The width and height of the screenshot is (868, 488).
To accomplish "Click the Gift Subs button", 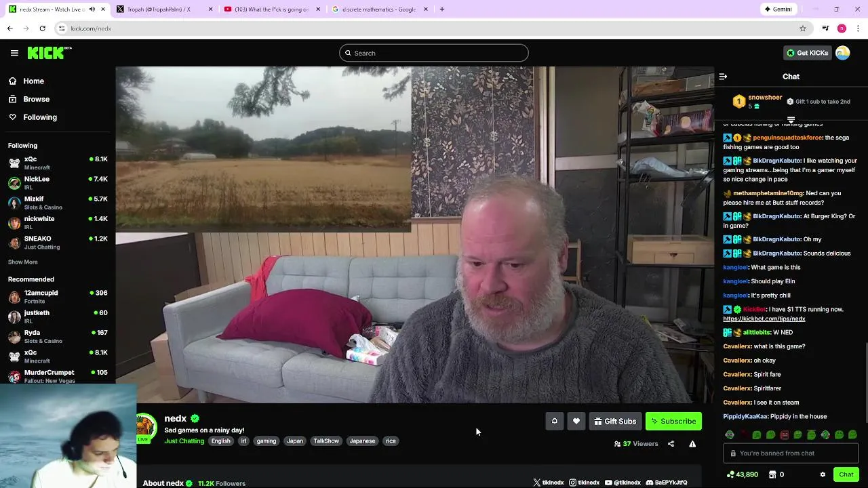I will click(x=615, y=422).
